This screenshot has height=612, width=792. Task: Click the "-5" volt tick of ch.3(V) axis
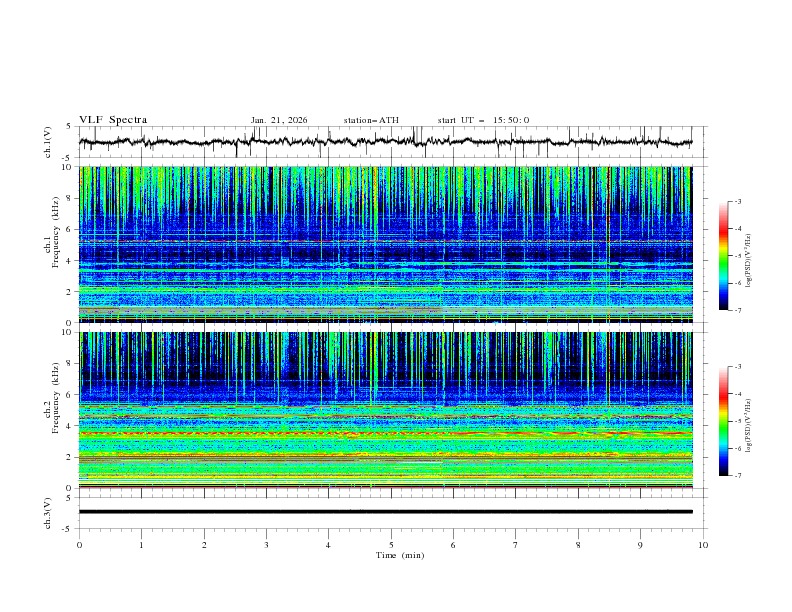pyautogui.click(x=67, y=529)
